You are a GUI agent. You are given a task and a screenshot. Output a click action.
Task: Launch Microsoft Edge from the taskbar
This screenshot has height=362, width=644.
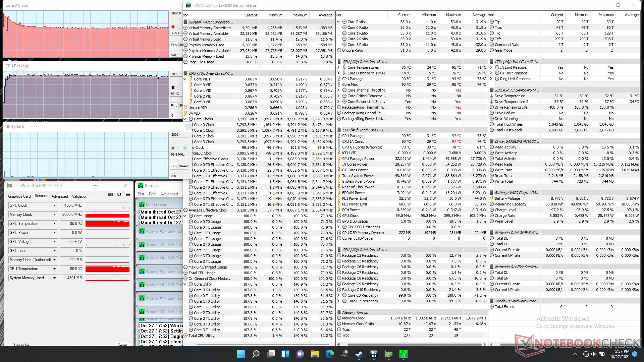(330, 354)
